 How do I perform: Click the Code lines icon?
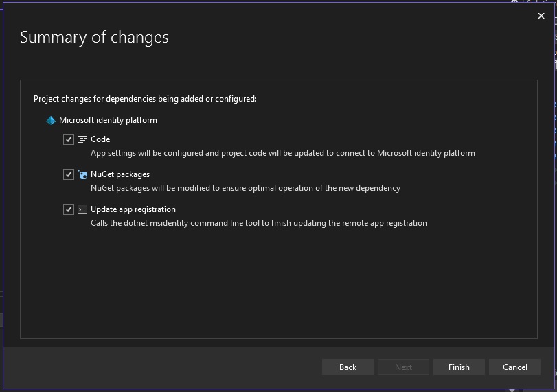coord(82,139)
